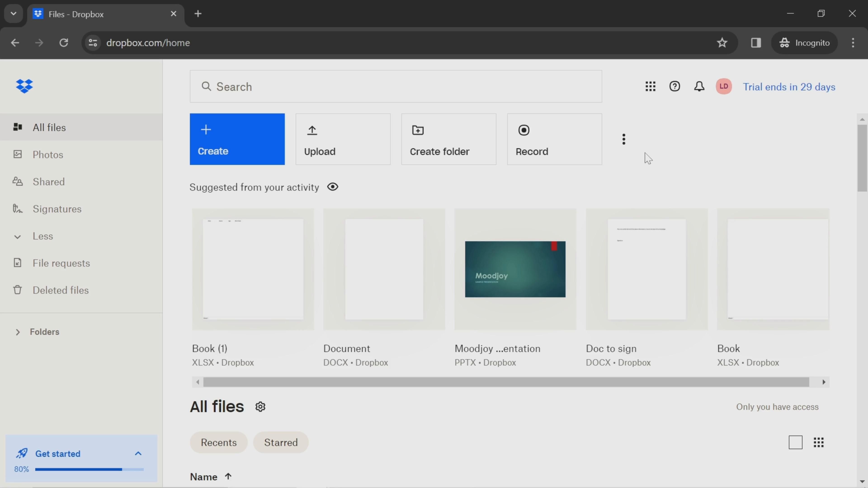Screen dimensions: 868x488
Task: Open the more actions three-dot menu
Action: (x=624, y=139)
